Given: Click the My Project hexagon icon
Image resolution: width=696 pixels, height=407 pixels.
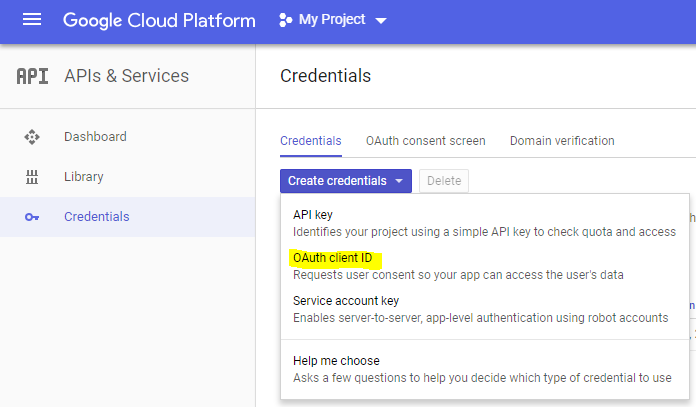Looking at the screenshot, I should coord(285,20).
